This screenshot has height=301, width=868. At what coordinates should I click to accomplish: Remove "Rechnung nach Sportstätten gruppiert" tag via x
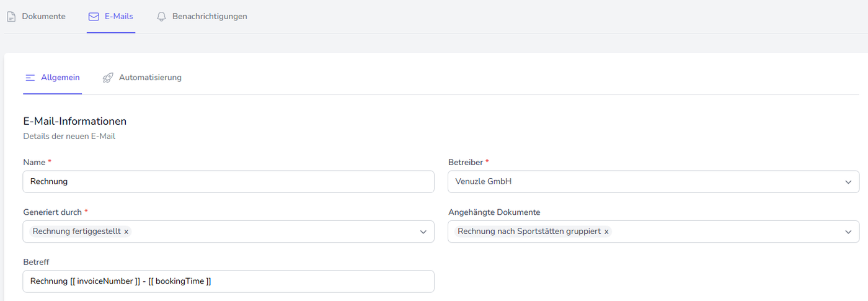click(x=606, y=231)
